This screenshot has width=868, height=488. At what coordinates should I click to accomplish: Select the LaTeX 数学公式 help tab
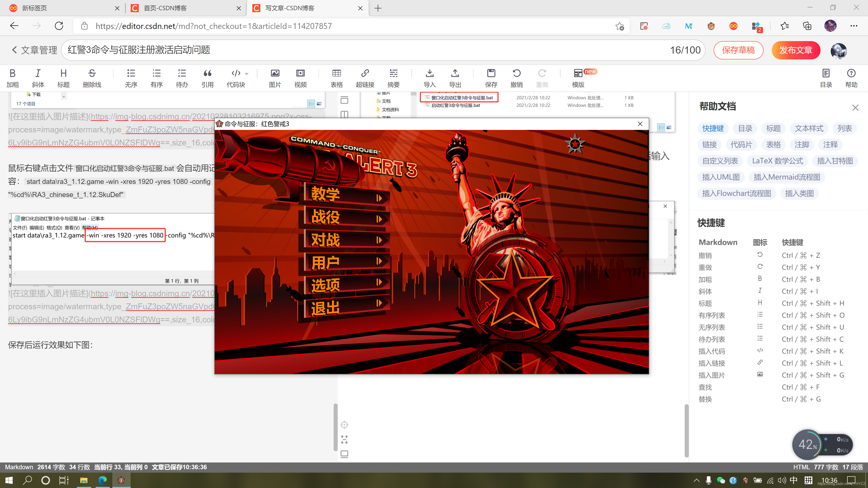(x=778, y=161)
